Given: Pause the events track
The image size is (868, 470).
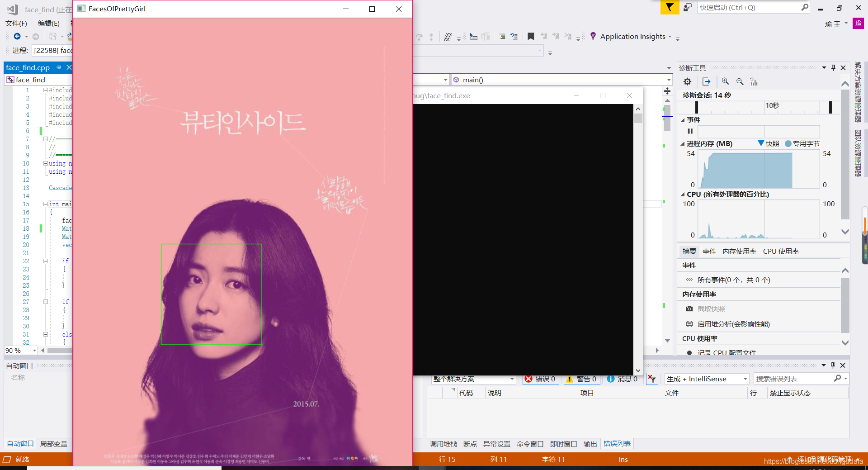Looking at the screenshot, I should [x=690, y=131].
